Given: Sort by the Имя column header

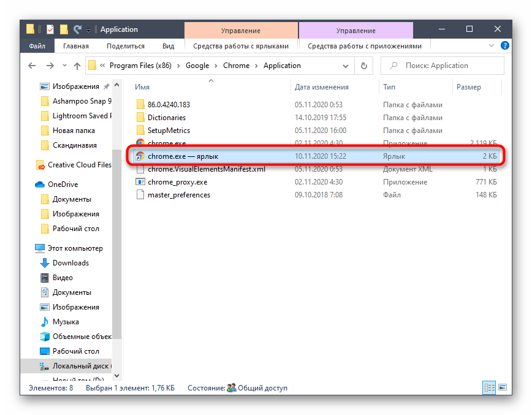Looking at the screenshot, I should [142, 87].
